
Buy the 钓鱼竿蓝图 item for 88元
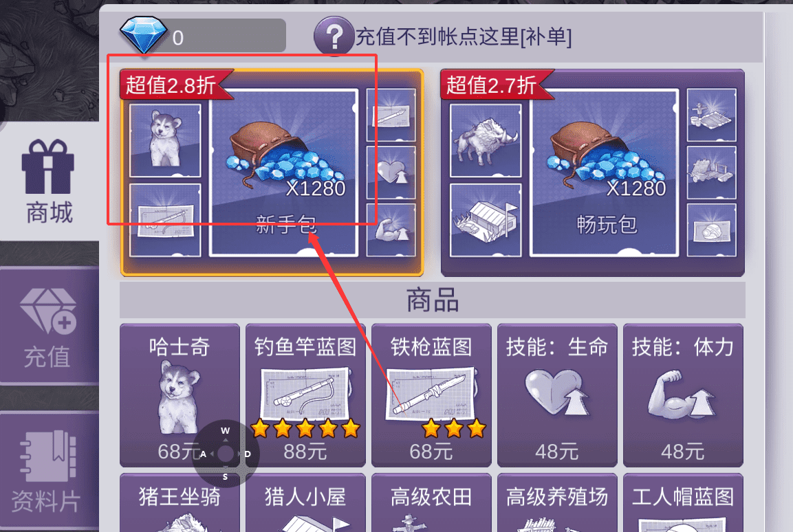305,395
